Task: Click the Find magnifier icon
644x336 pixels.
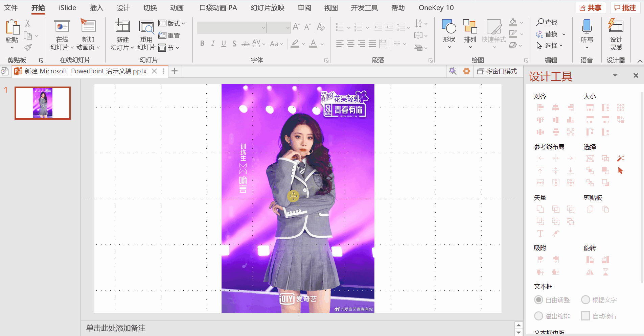Action: [x=540, y=22]
